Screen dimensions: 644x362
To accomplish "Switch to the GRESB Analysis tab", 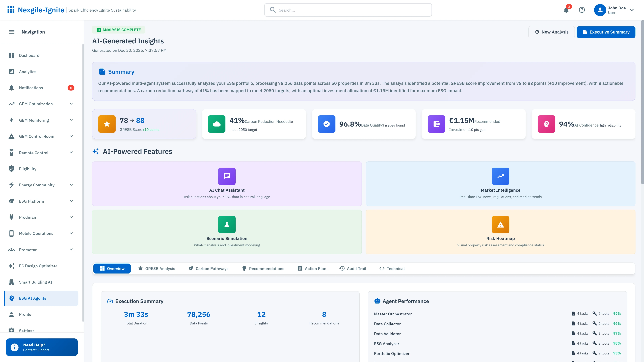I will point(156,268).
